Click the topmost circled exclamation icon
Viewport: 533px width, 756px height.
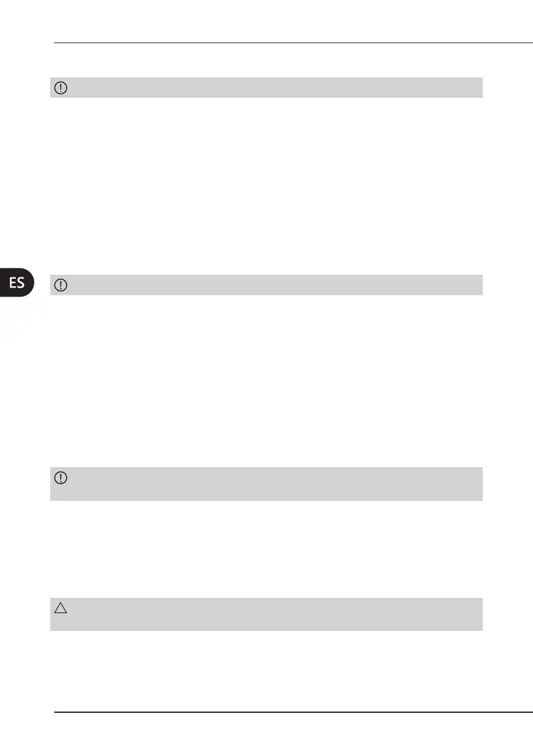click(61, 88)
